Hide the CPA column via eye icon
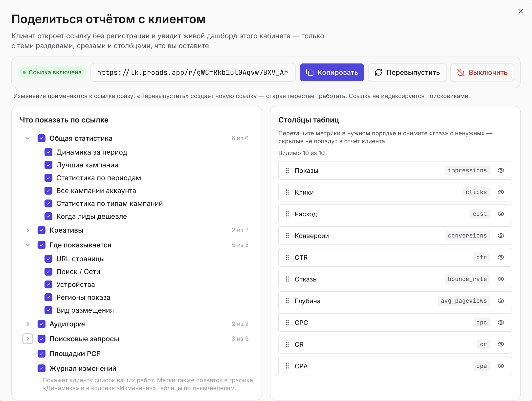This screenshot has width=532, height=401. (501, 366)
